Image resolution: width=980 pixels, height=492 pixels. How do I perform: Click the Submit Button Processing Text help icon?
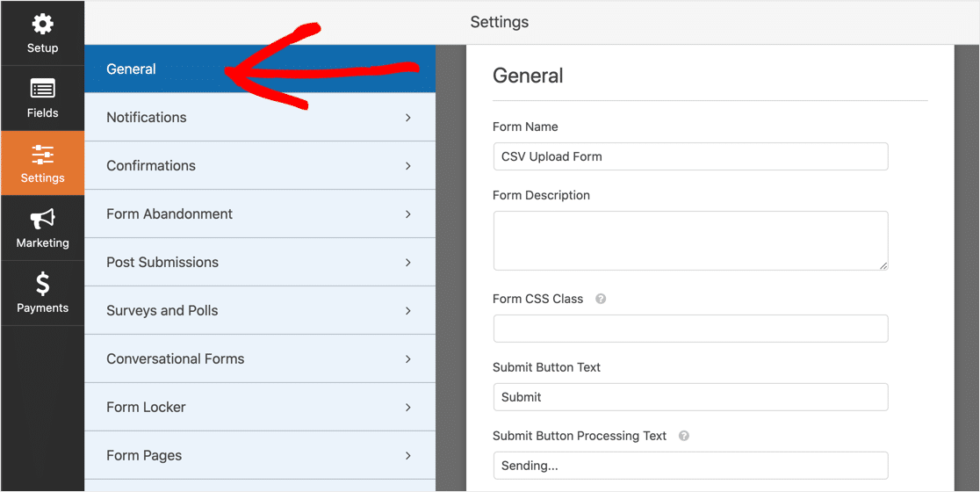point(684,436)
